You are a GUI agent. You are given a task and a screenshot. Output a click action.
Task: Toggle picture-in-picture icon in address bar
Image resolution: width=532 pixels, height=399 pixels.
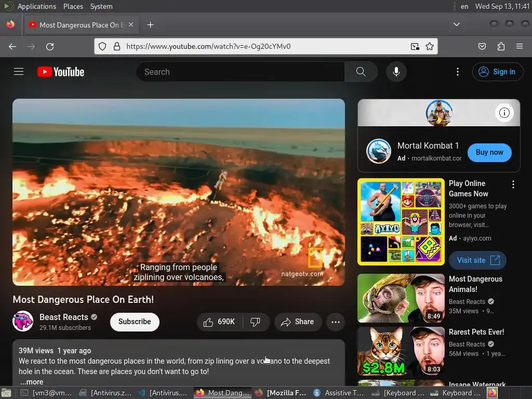(x=415, y=46)
